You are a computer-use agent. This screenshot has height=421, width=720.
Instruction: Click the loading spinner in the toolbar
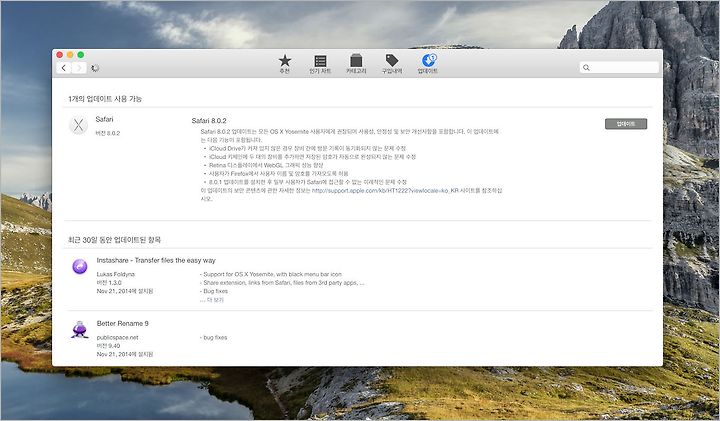(95, 68)
